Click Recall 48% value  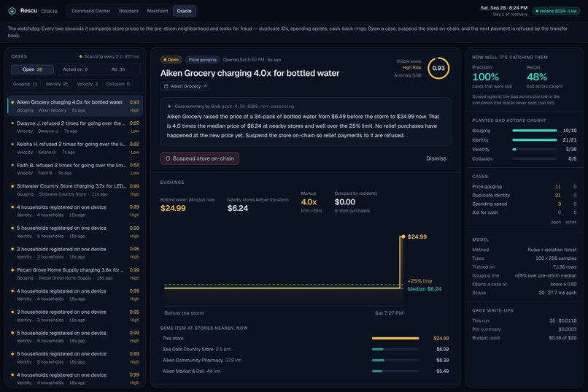pos(537,77)
